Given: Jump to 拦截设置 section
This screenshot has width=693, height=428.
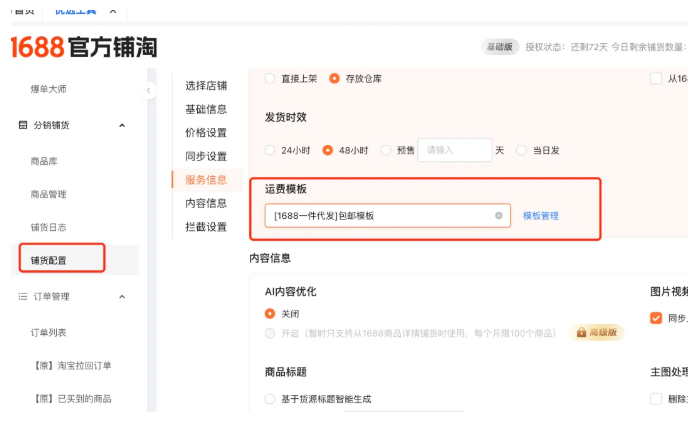Looking at the screenshot, I should (206, 227).
